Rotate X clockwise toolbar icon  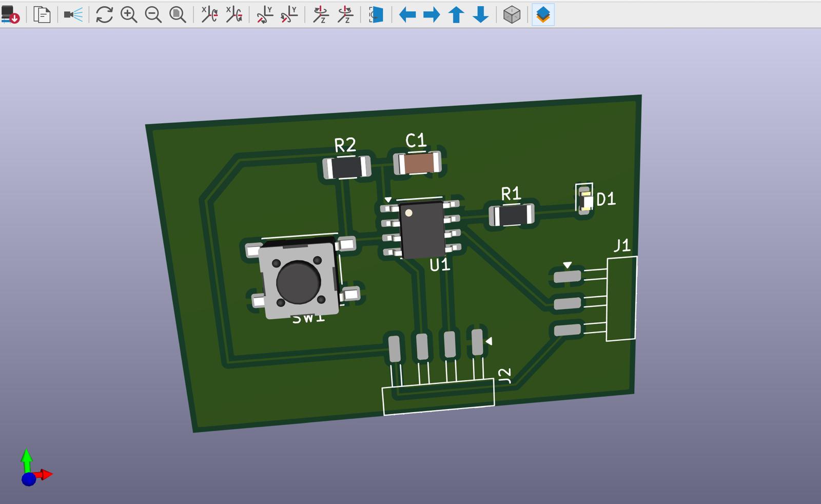209,14
